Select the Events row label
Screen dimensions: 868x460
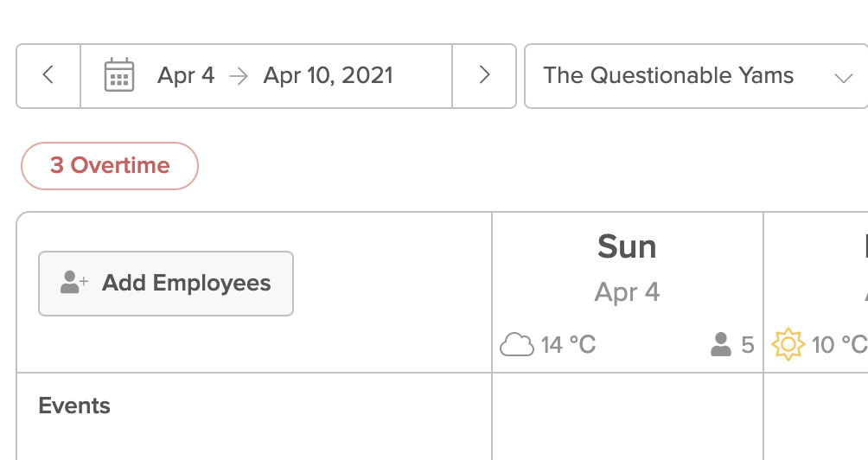coord(74,406)
